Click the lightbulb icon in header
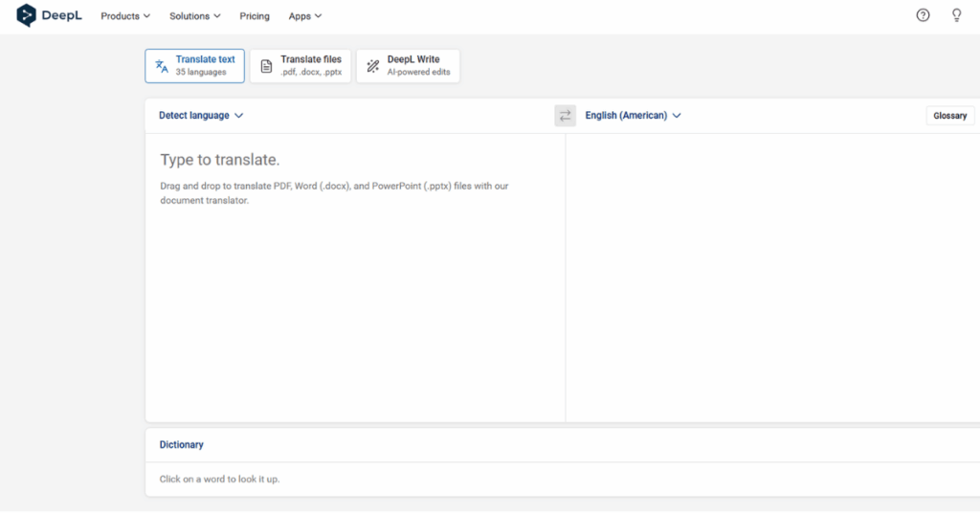980x513 pixels. (x=955, y=15)
